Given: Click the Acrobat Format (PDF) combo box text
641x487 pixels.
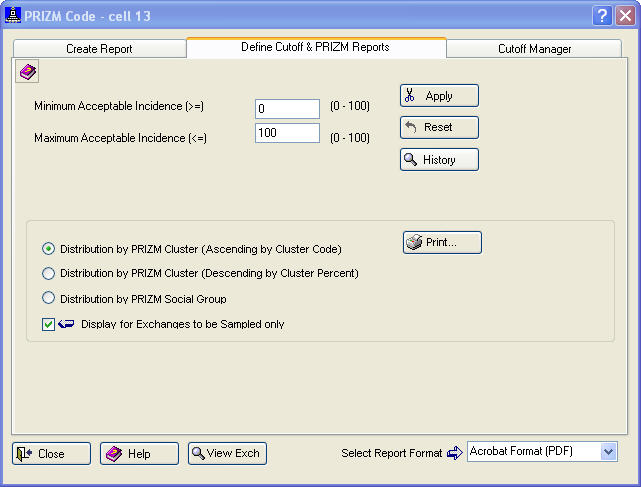Looking at the screenshot, I should [521, 451].
